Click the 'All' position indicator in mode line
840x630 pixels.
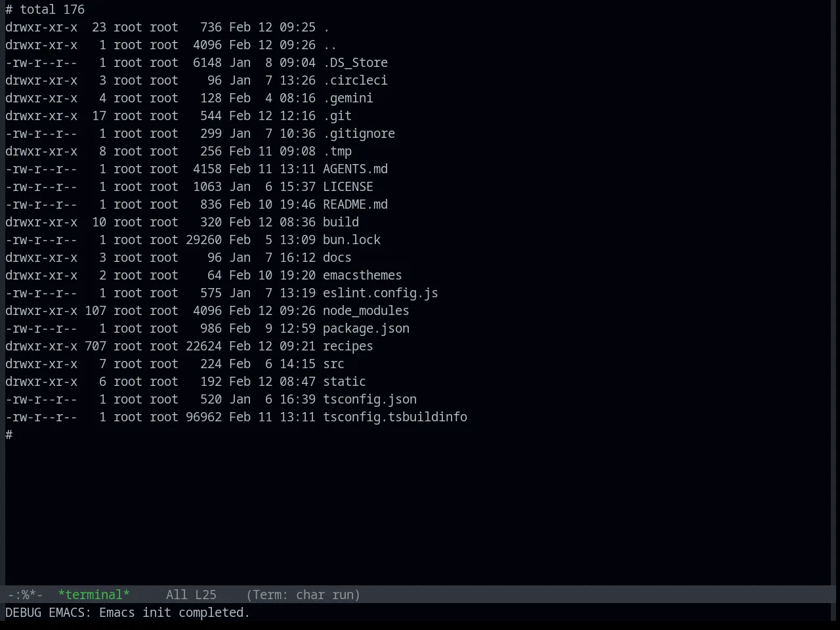177,595
